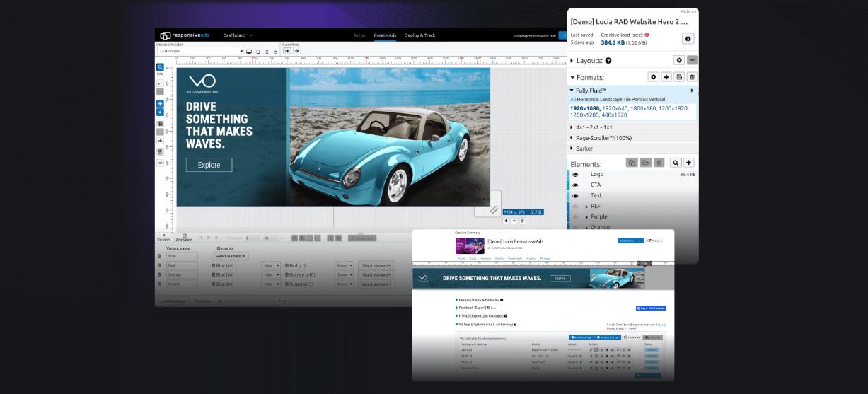Click Preview button in Creative Summary window
The image size is (868, 394).
(x=654, y=241)
